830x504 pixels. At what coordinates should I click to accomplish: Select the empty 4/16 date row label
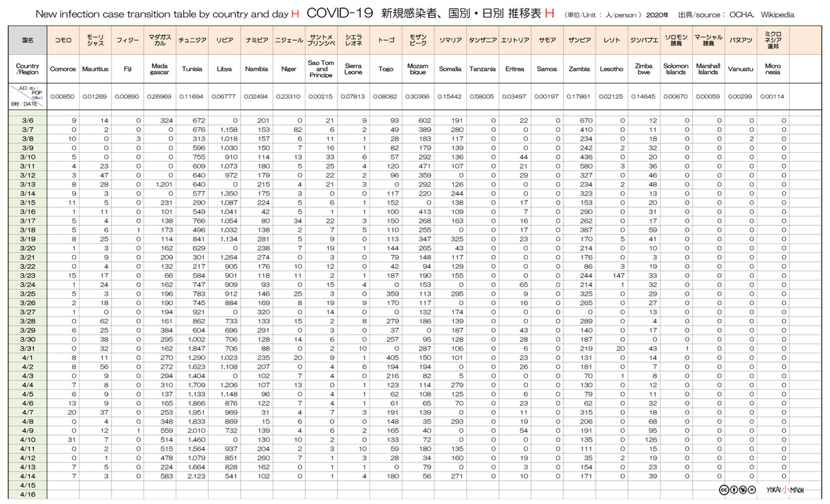click(27, 495)
